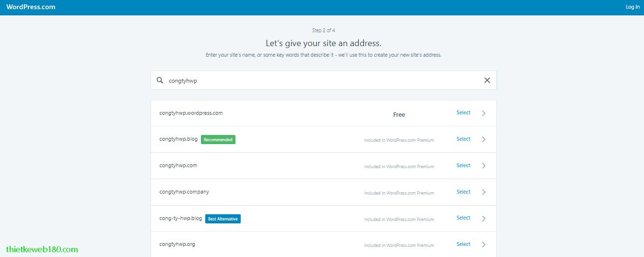Screen dimensions: 644x257
Task: Click the 'Enter your site's name' instruction text
Action: pos(324,55)
